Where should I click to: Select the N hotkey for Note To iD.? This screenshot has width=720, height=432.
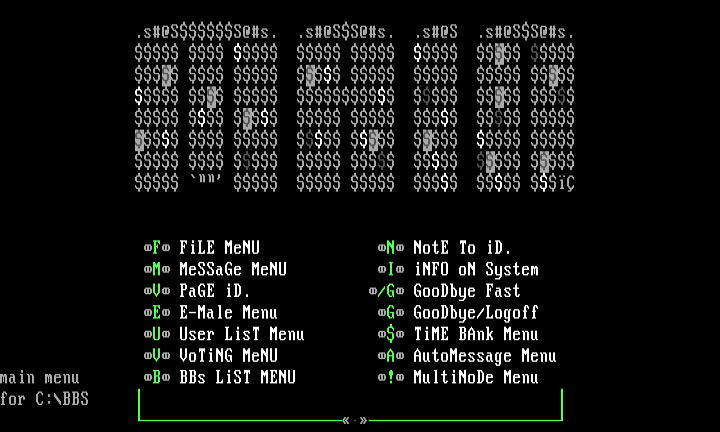pyautogui.click(x=391, y=248)
